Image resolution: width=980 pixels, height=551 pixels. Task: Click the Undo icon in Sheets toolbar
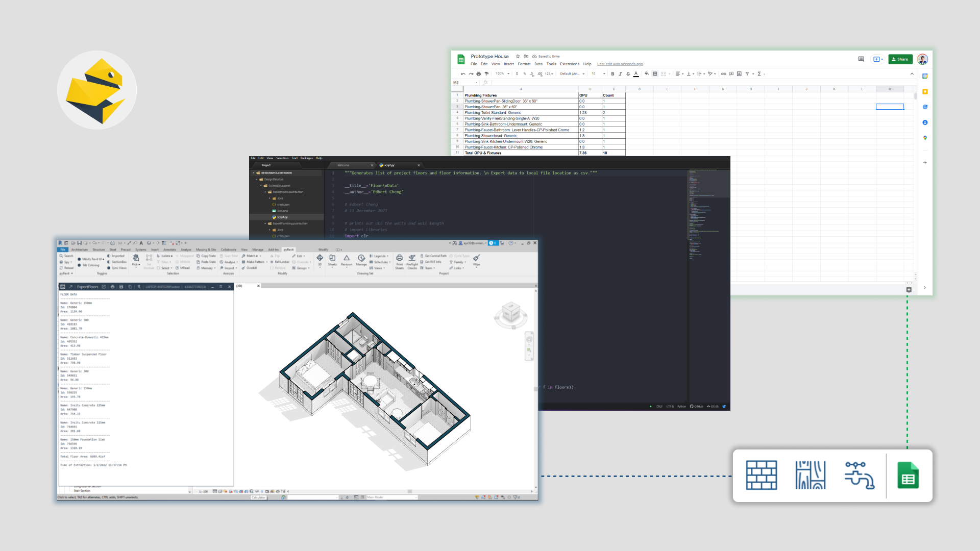pyautogui.click(x=463, y=74)
